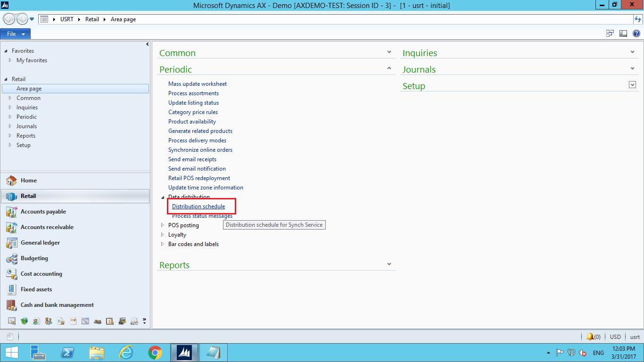Open Process assortments

[x=193, y=93]
